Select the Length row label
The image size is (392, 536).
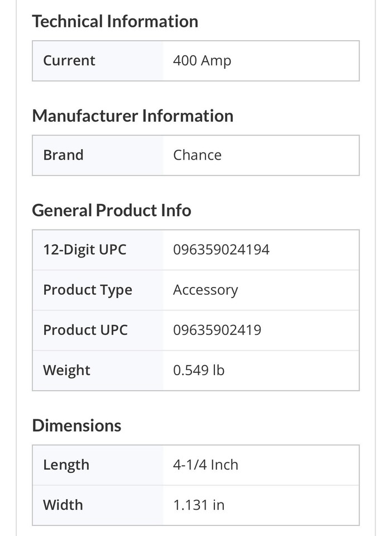pos(66,465)
